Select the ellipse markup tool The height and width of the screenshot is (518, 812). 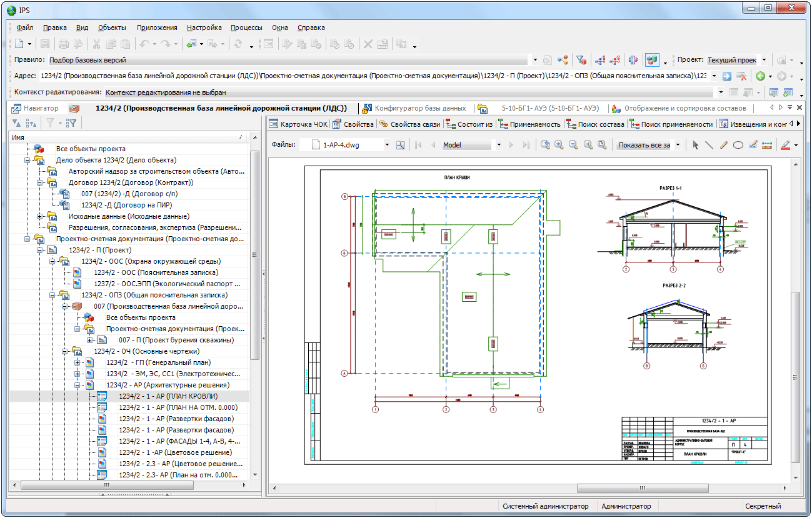(x=738, y=145)
